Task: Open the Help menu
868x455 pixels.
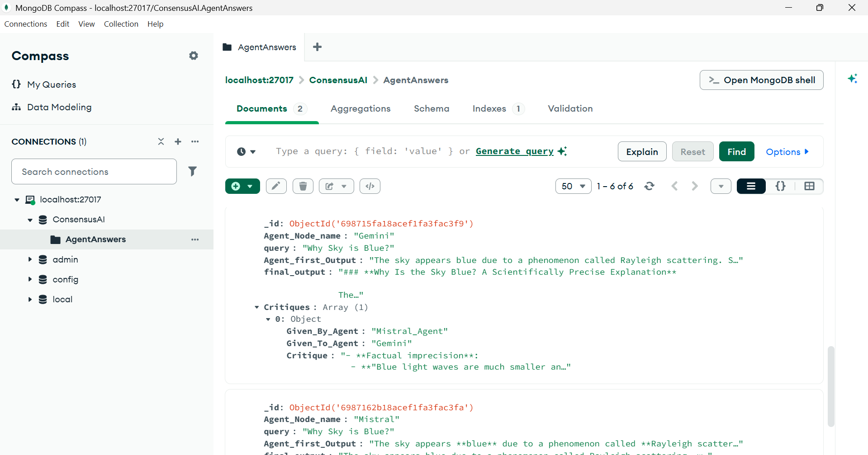Action: pos(155,24)
